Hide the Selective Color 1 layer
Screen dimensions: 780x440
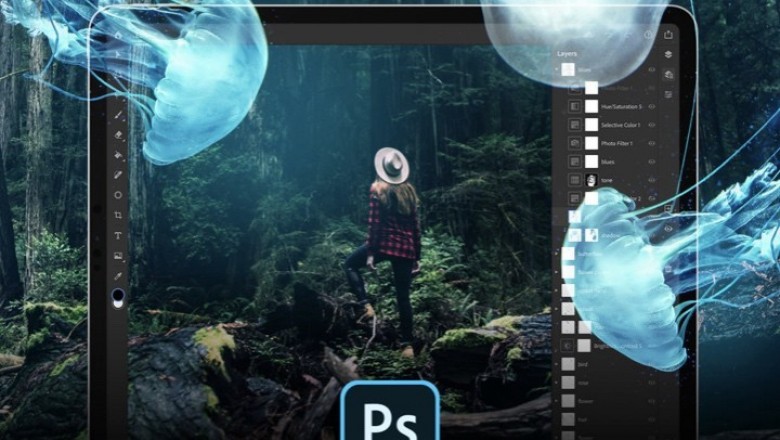point(651,125)
